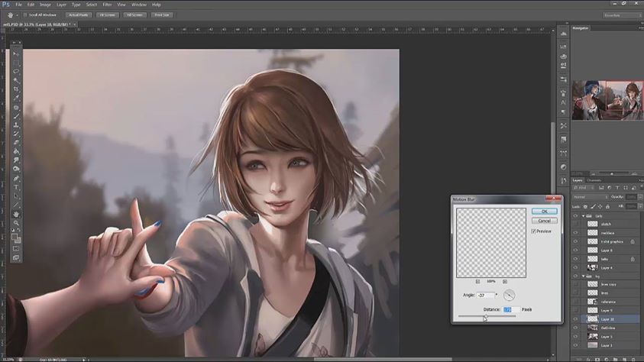Collapse the bg layer group
This screenshot has width=644, height=362.
[x=583, y=276]
